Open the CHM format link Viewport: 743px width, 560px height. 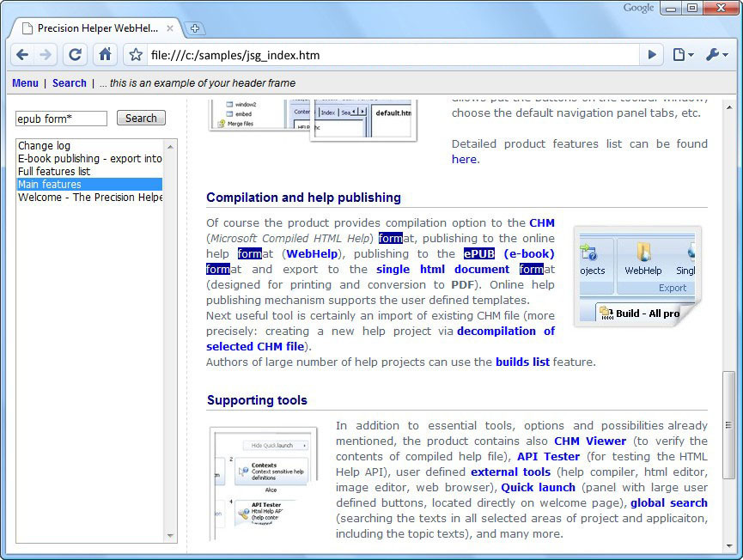(542, 222)
